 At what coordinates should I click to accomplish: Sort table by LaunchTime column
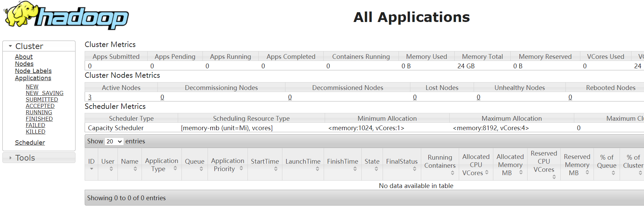[303, 164]
